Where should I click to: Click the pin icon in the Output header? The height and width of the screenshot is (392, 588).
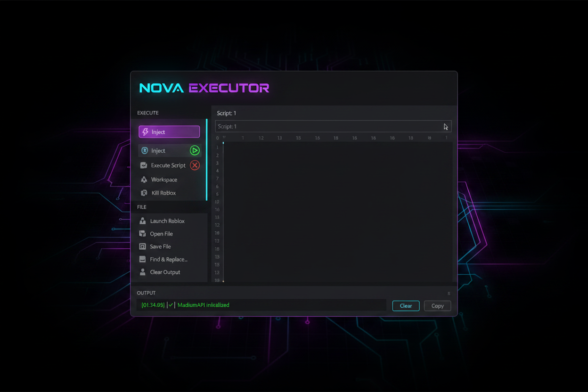(x=449, y=294)
